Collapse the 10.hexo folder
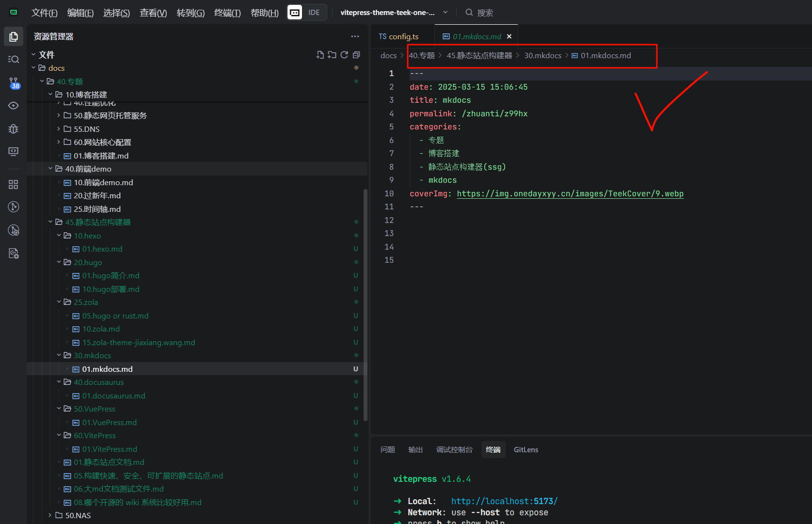 tap(59, 235)
